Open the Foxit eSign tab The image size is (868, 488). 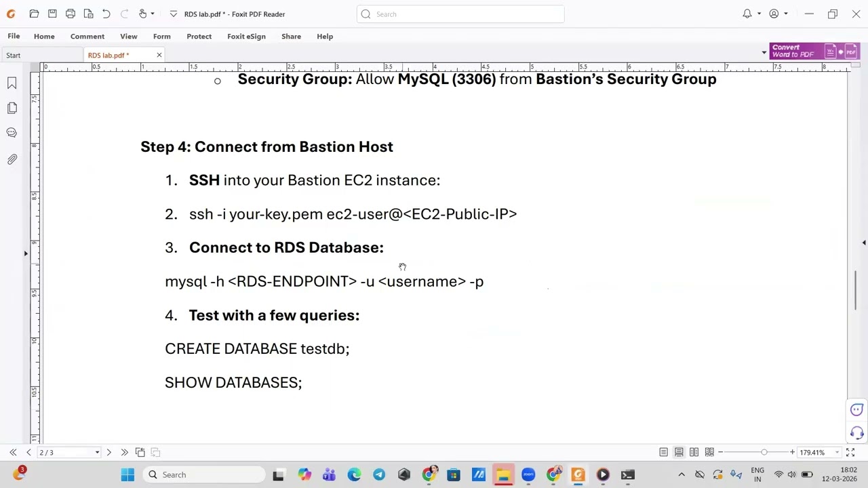(246, 36)
